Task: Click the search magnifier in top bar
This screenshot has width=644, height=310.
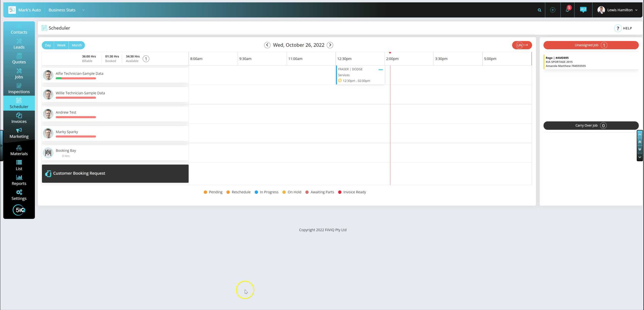Action: tap(539, 10)
